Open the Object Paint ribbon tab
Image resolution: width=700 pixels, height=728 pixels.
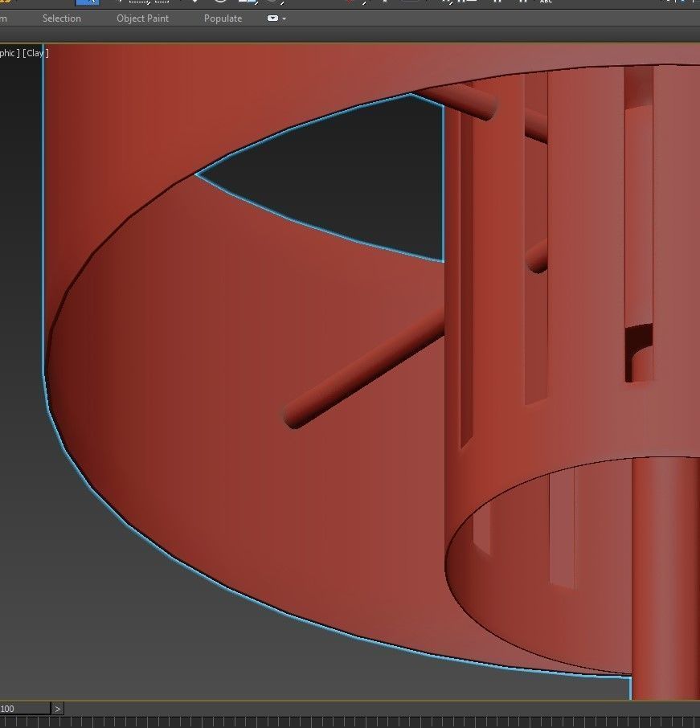[142, 18]
